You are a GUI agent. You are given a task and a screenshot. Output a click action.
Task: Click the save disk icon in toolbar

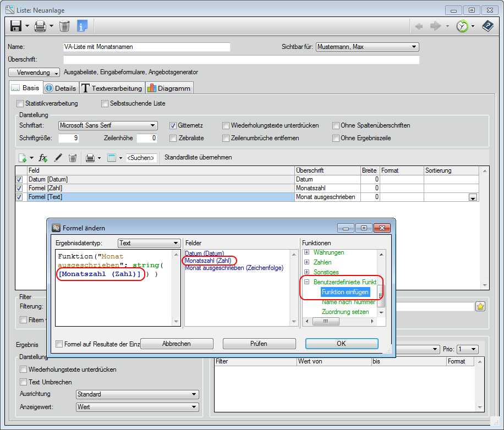click(16, 26)
